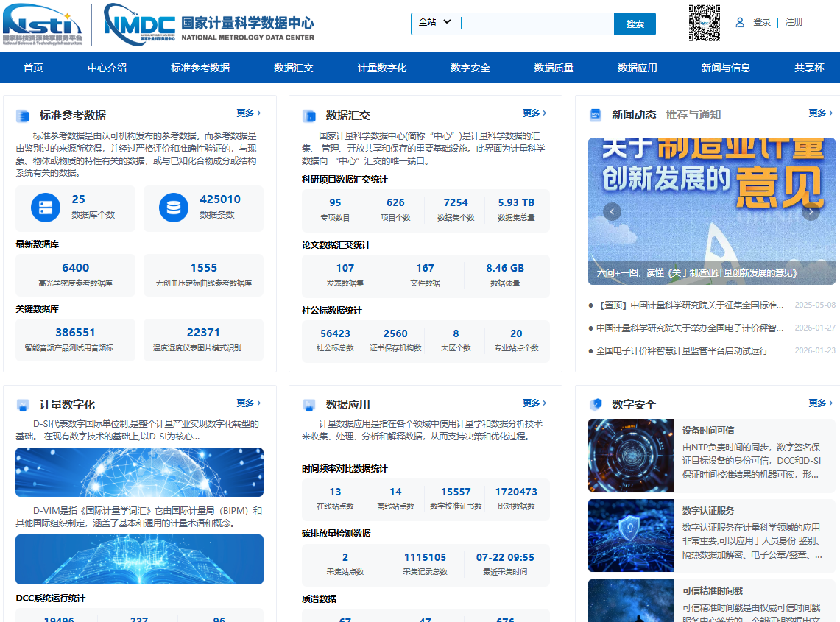
Task: Click the 数据库个数 database server icon
Action: [45, 207]
